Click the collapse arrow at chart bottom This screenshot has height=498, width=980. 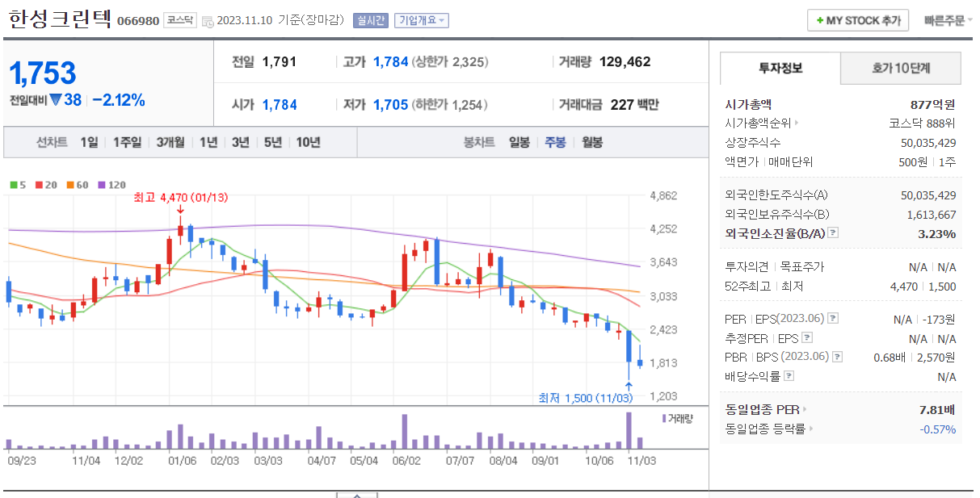pyautogui.click(x=357, y=494)
